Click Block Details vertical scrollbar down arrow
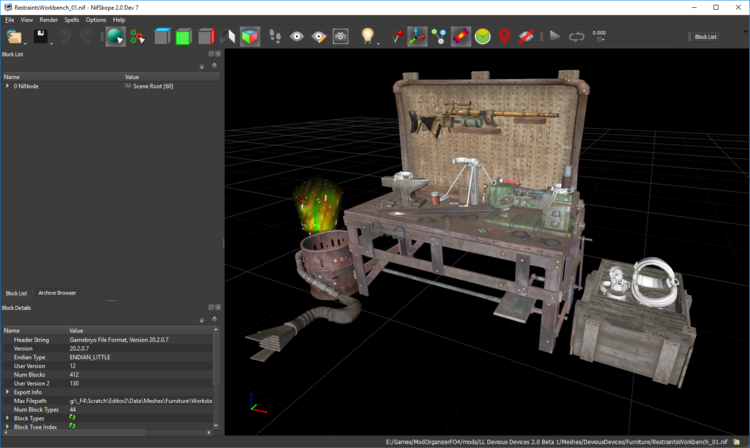The width and height of the screenshot is (750, 448). click(x=216, y=426)
